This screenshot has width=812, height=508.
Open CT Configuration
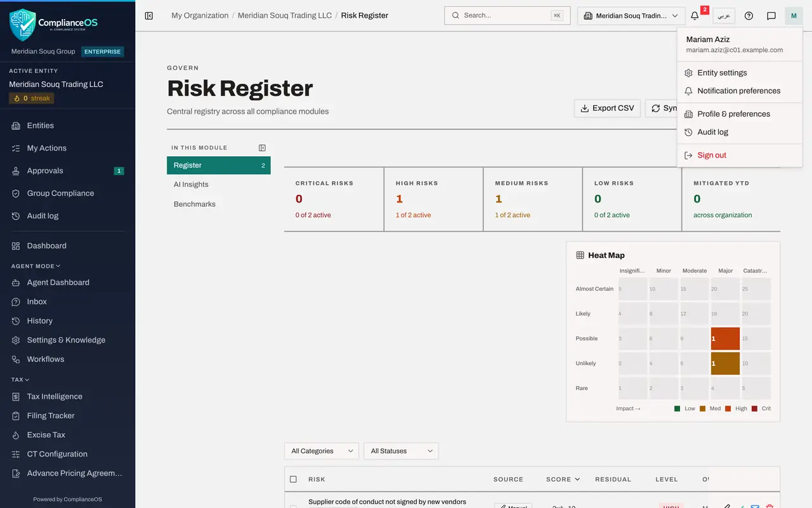tap(67, 454)
